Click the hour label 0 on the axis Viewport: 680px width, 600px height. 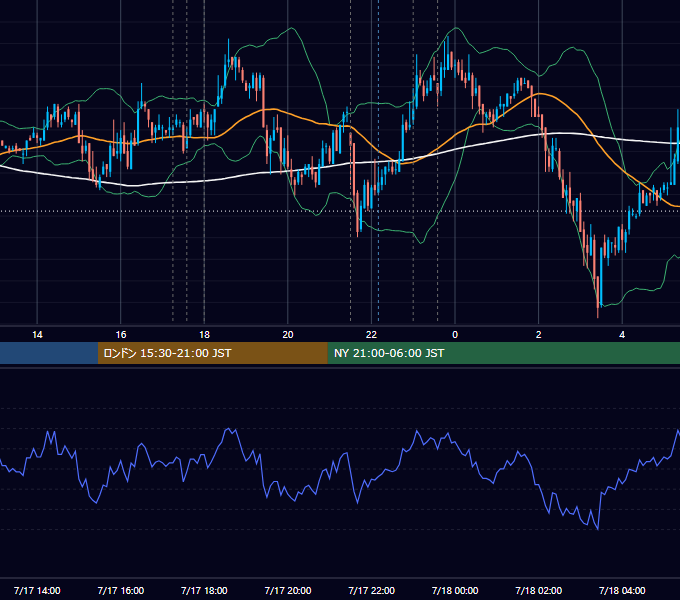455,335
